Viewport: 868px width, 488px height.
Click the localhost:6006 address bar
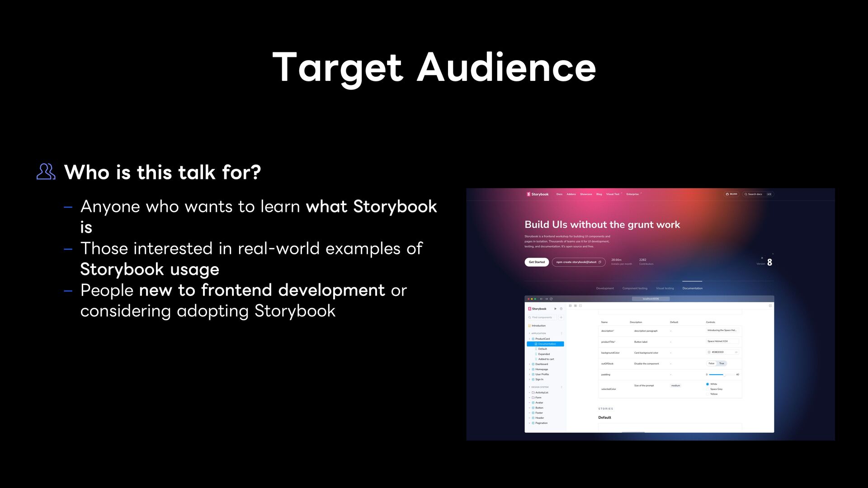(x=651, y=299)
